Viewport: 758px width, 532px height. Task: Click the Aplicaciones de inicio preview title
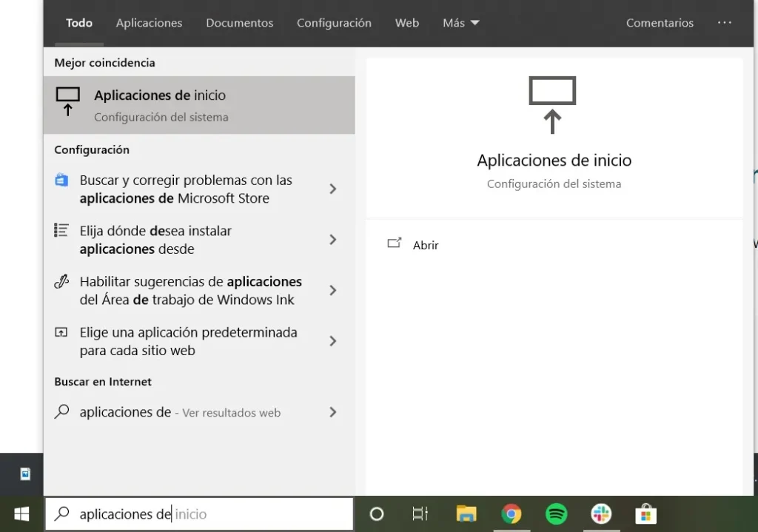point(554,160)
